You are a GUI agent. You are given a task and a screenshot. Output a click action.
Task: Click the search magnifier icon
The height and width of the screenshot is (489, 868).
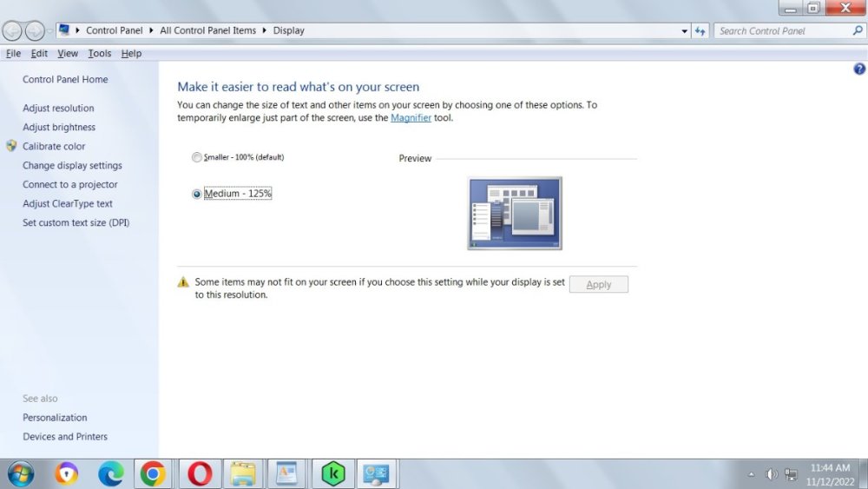858,31
